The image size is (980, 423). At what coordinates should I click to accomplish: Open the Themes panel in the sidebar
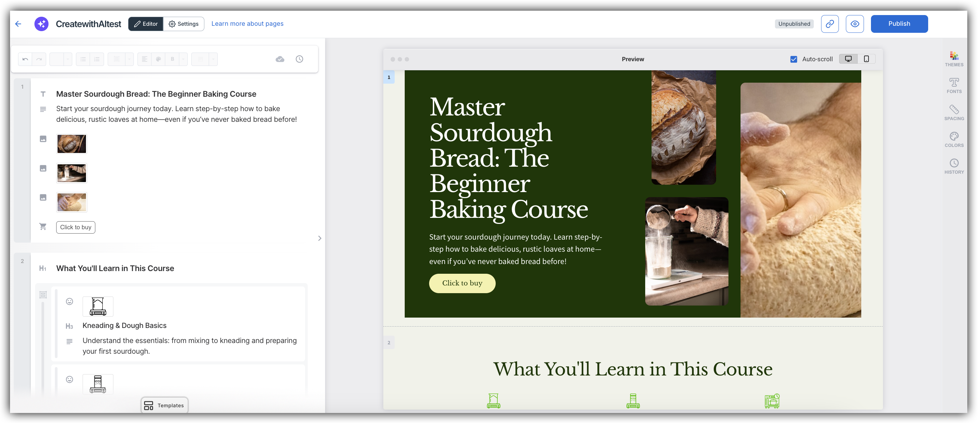click(954, 59)
